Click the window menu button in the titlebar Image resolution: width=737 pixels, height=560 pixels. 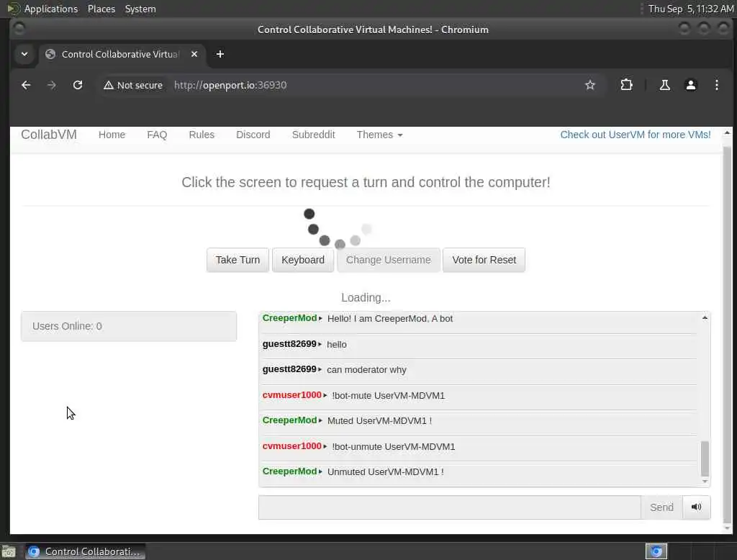point(19,30)
